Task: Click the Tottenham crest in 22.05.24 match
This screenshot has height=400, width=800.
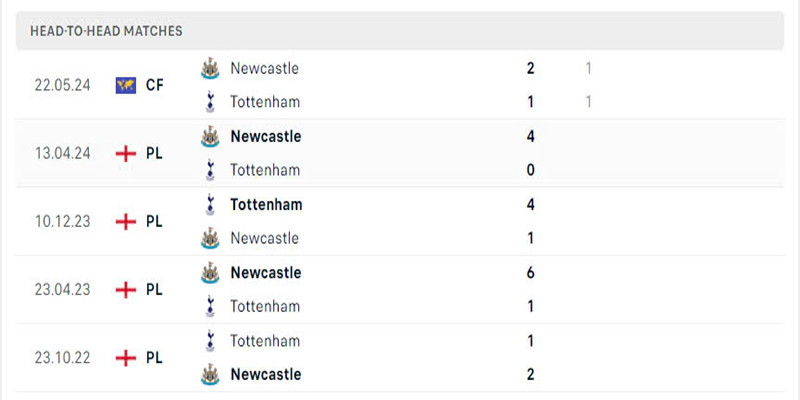Action: (x=210, y=102)
